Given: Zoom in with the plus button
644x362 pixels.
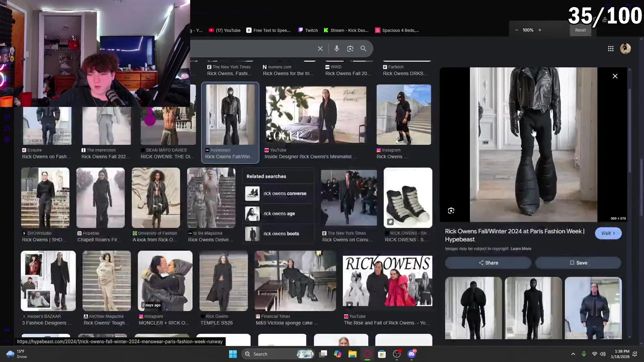Looking at the screenshot, I should (x=540, y=30).
